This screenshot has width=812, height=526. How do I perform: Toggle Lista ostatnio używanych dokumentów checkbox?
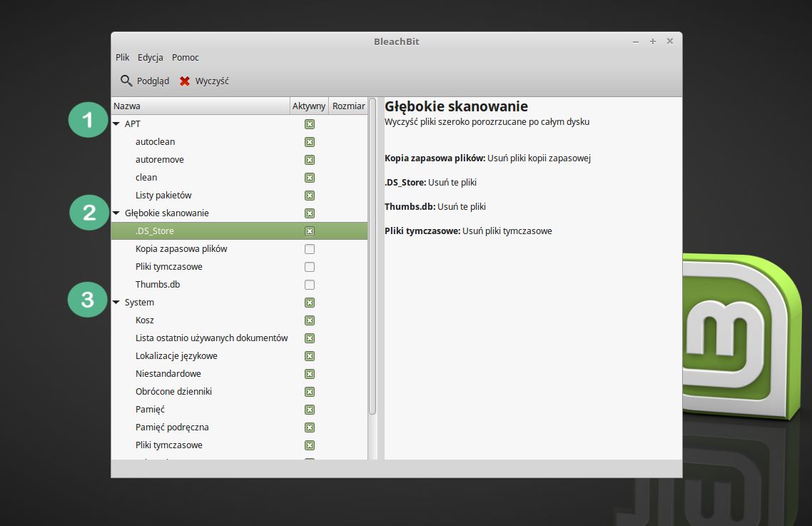[310, 338]
